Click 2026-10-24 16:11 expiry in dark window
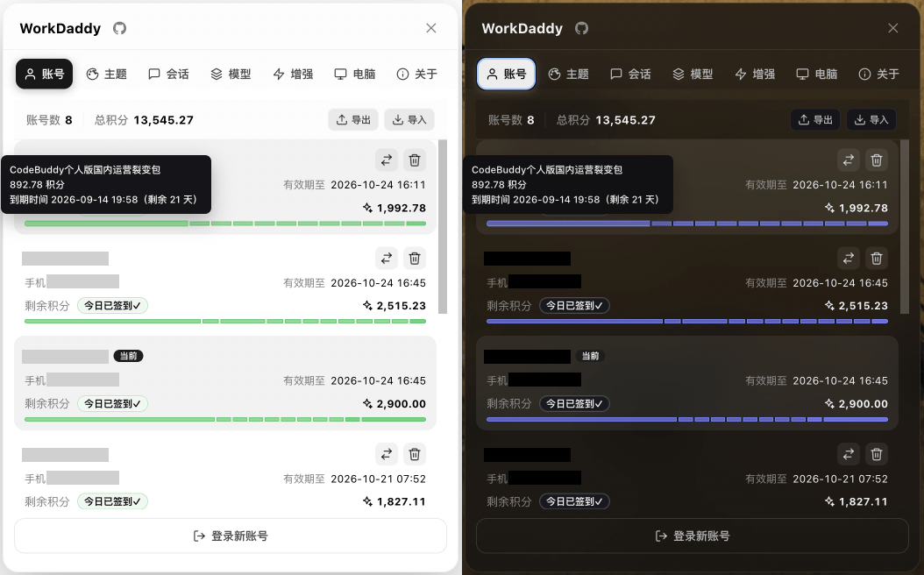Viewport: 924px width, 575px height. click(841, 185)
